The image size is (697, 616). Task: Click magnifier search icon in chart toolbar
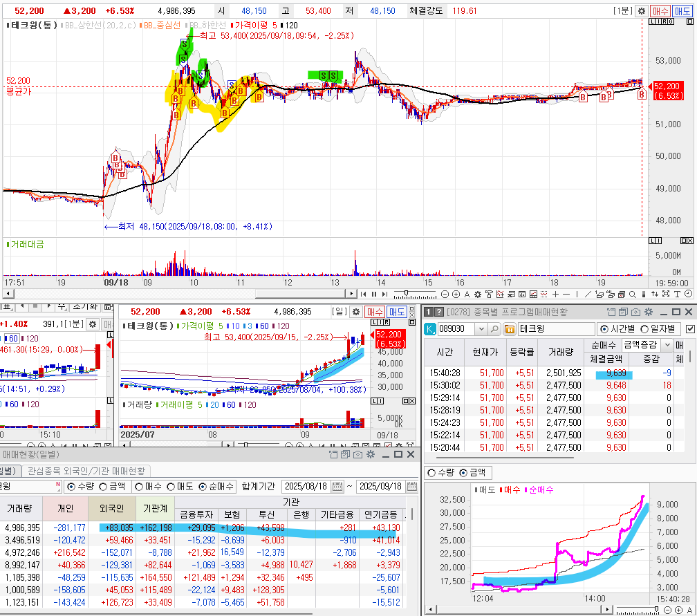pyautogui.click(x=633, y=294)
